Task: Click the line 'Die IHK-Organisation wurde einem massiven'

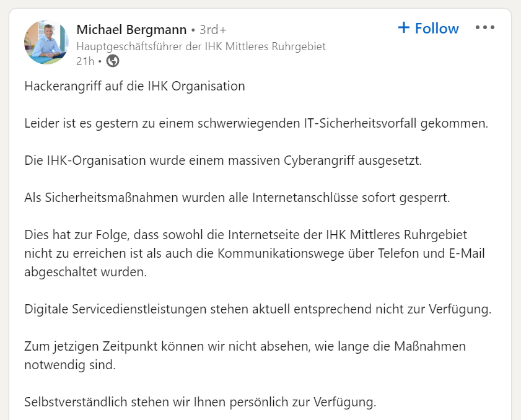Action: [223, 160]
